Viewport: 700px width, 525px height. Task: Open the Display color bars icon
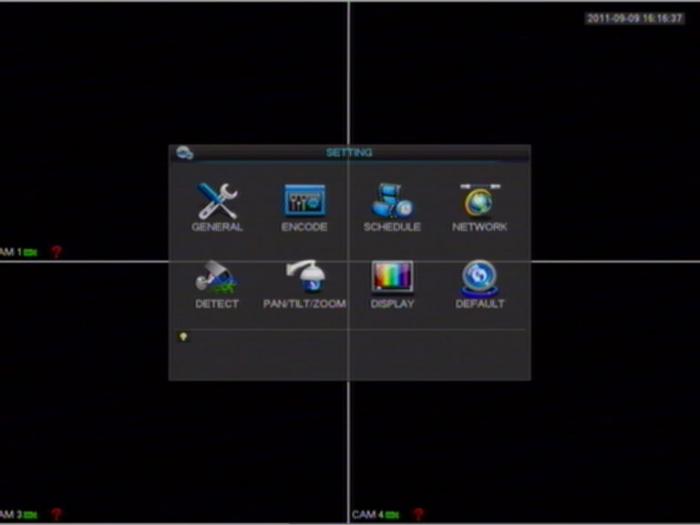(392, 277)
